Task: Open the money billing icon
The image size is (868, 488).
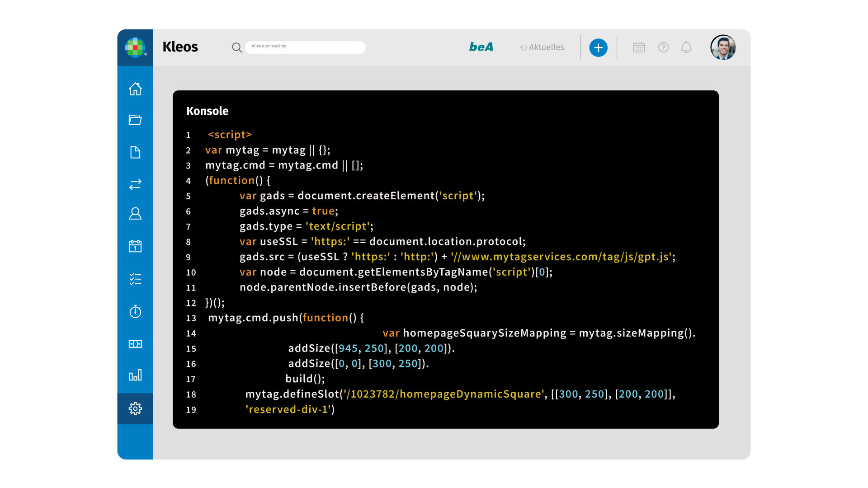Action: (x=135, y=344)
